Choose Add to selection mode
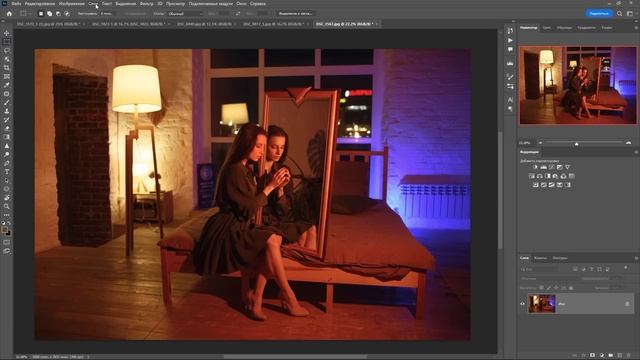Image resolution: width=640 pixels, height=360 pixels. [49, 13]
